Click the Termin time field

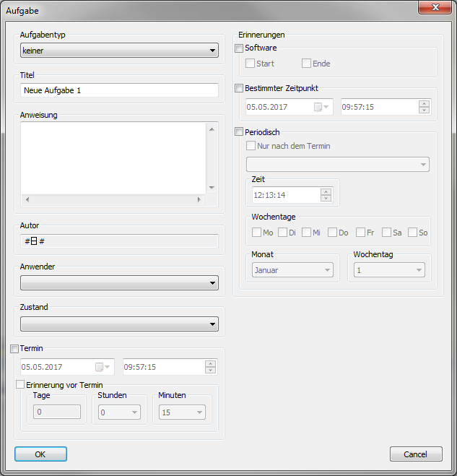(x=163, y=367)
